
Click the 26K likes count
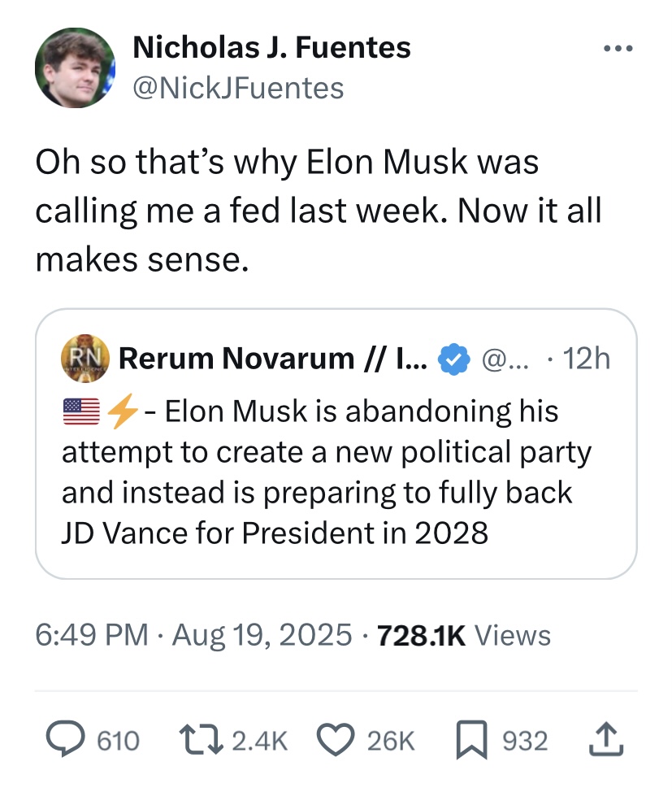point(391,741)
